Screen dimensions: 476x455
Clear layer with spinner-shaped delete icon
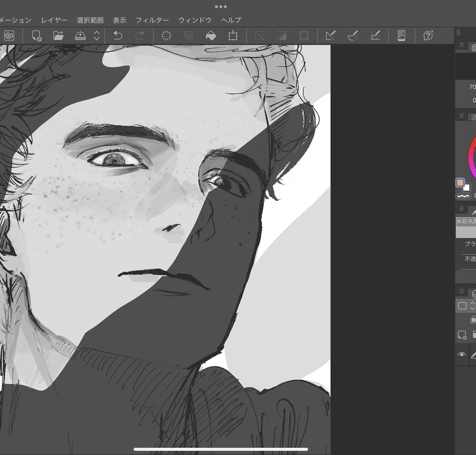click(x=167, y=36)
